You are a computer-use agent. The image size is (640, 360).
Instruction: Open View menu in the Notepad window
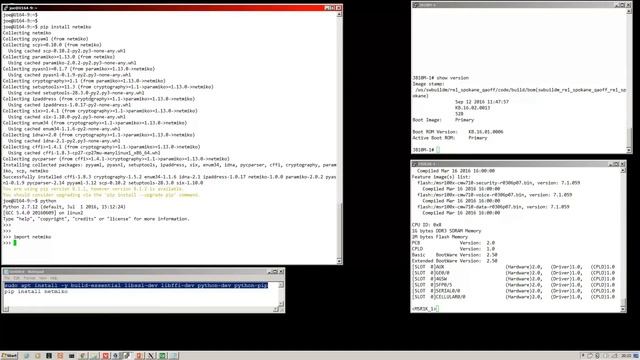(43, 278)
